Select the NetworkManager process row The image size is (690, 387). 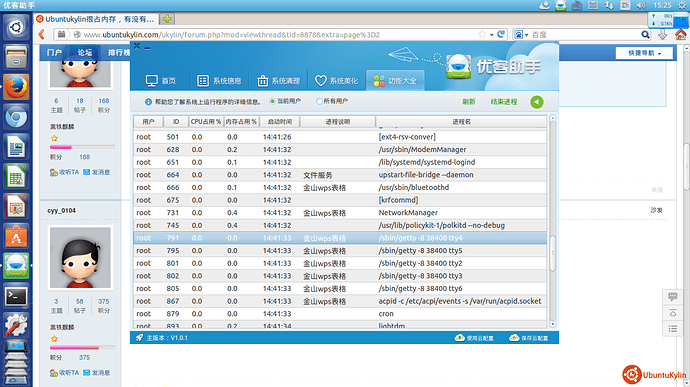340,213
